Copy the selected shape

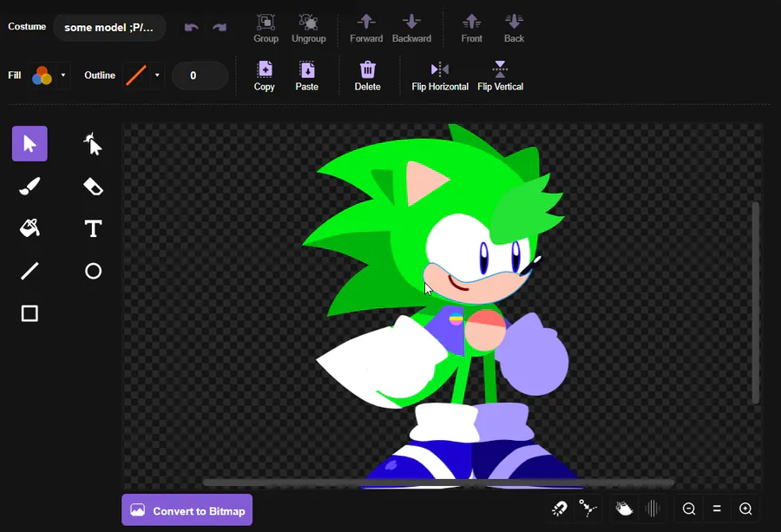coord(265,76)
